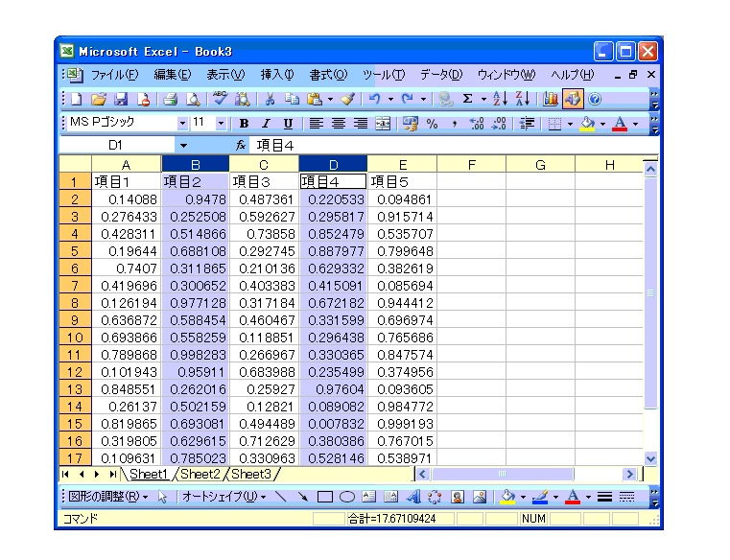Click the vertical scrollbar down arrow
The height and width of the screenshot is (560, 730).
650,458
